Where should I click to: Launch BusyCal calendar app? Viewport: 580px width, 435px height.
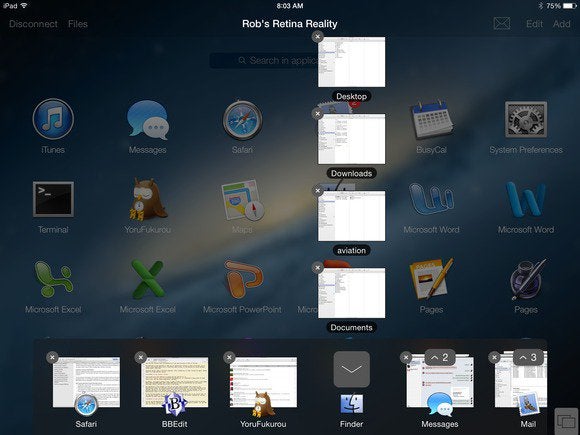432,119
